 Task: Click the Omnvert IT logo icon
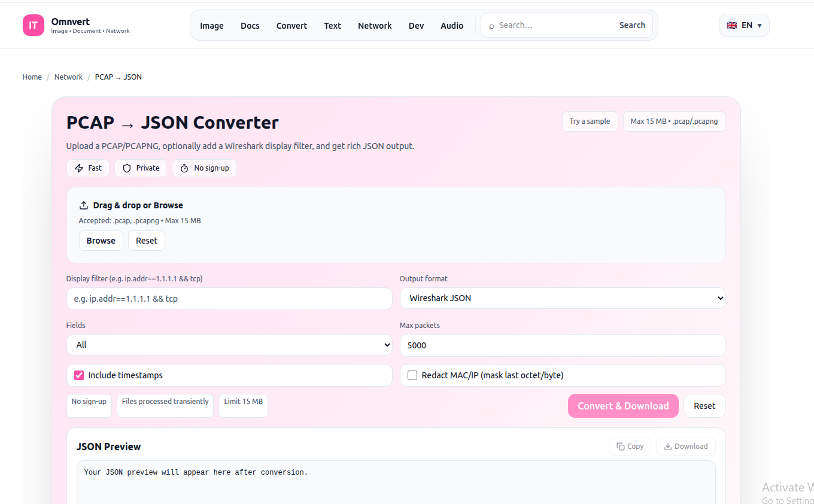(x=33, y=25)
